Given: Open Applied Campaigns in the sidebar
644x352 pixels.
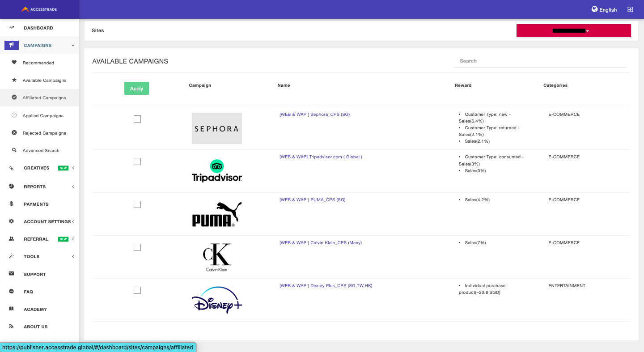Looking at the screenshot, I should 43,115.
